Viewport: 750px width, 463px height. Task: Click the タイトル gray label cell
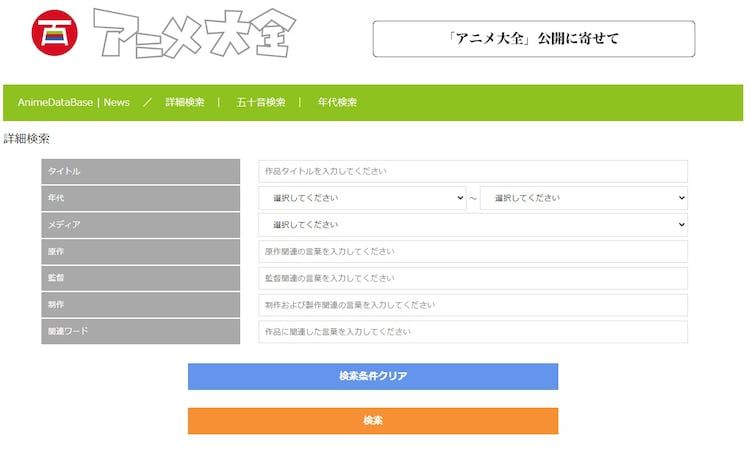pos(140,171)
